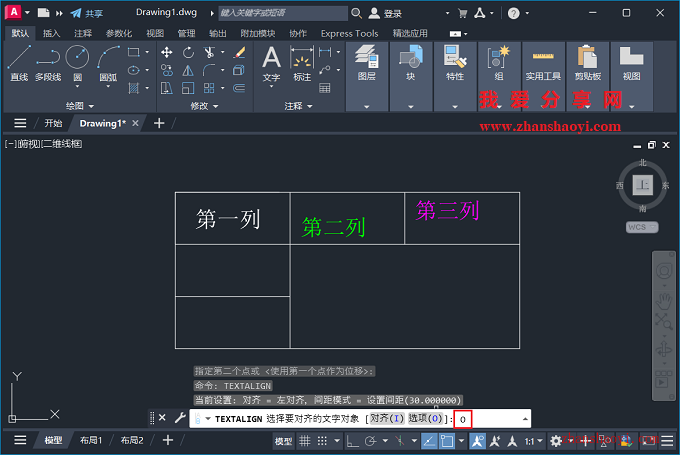Screen dimensions: 680x455
Task: Activate the Rotate tool
Action: click(x=188, y=52)
